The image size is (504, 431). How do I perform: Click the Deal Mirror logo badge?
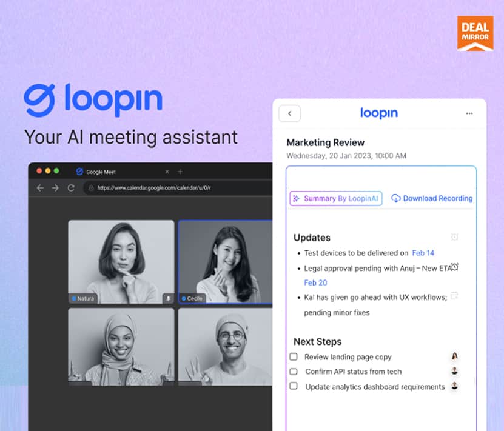(475, 33)
